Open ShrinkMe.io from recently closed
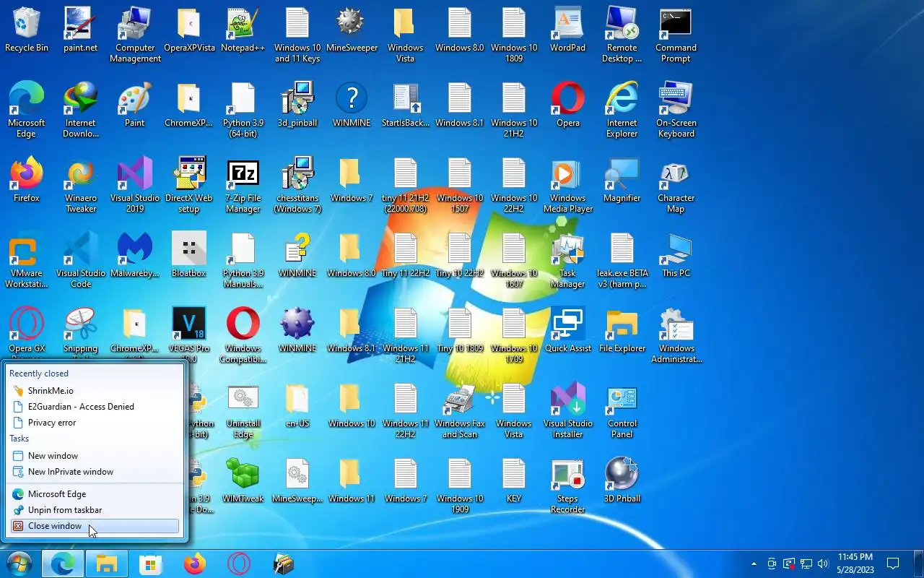This screenshot has height=578, width=924. point(95,391)
